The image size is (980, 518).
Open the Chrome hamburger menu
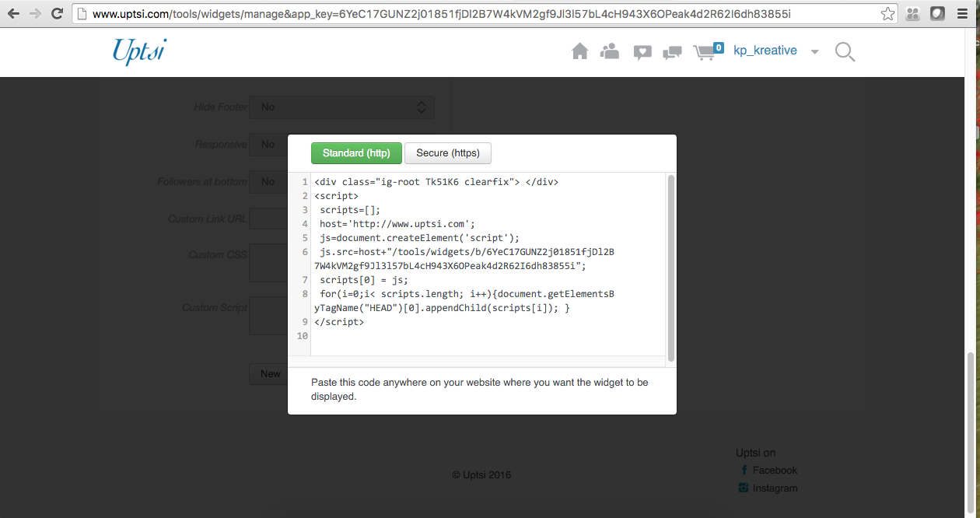point(963,13)
